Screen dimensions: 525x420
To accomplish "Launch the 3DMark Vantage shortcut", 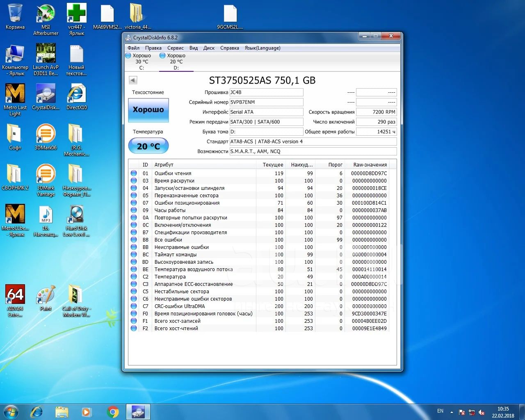I will click(46, 180).
